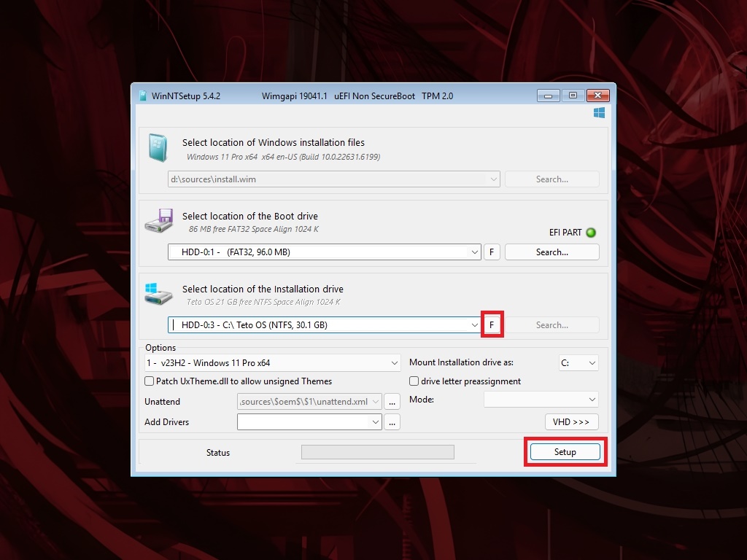Enable Patch UxTheme.dll for unsigned Themes
747x560 pixels.
(149, 381)
